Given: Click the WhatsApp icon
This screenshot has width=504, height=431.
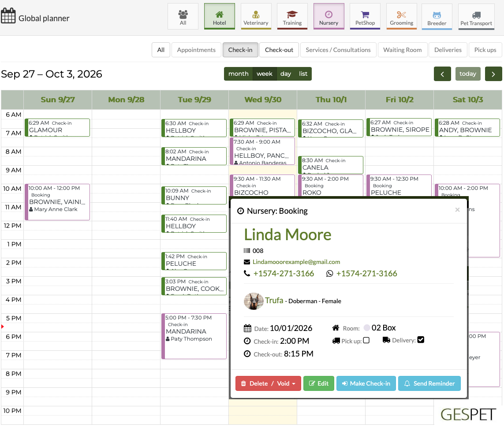Looking at the screenshot, I should pyautogui.click(x=329, y=274).
